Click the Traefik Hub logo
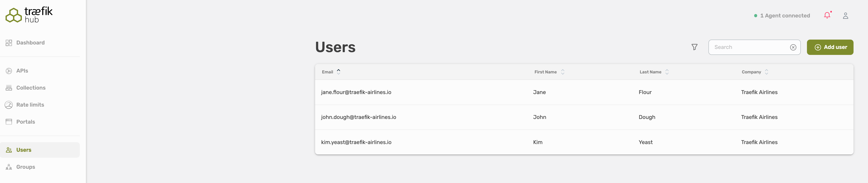Viewport: 868px width, 183px height. [x=29, y=14]
